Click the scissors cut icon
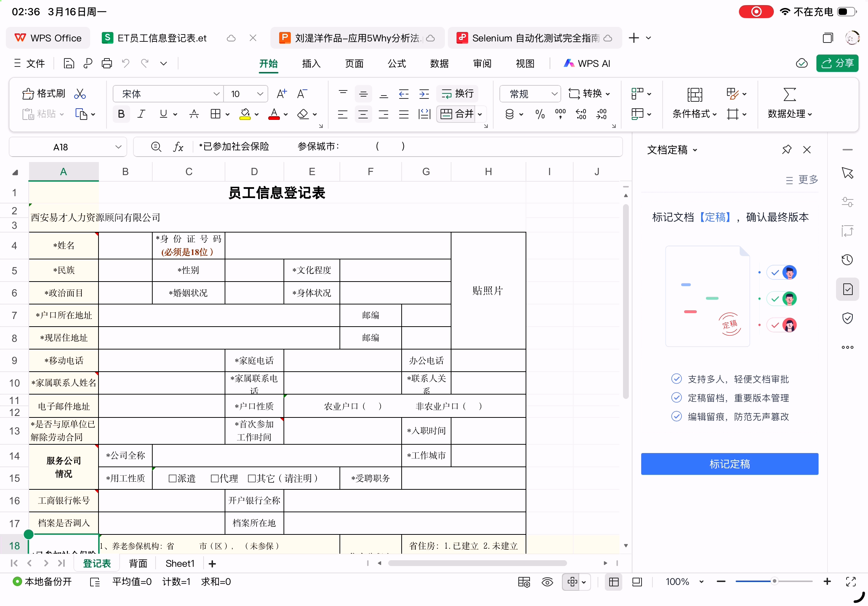The height and width of the screenshot is (606, 868). coord(80,93)
